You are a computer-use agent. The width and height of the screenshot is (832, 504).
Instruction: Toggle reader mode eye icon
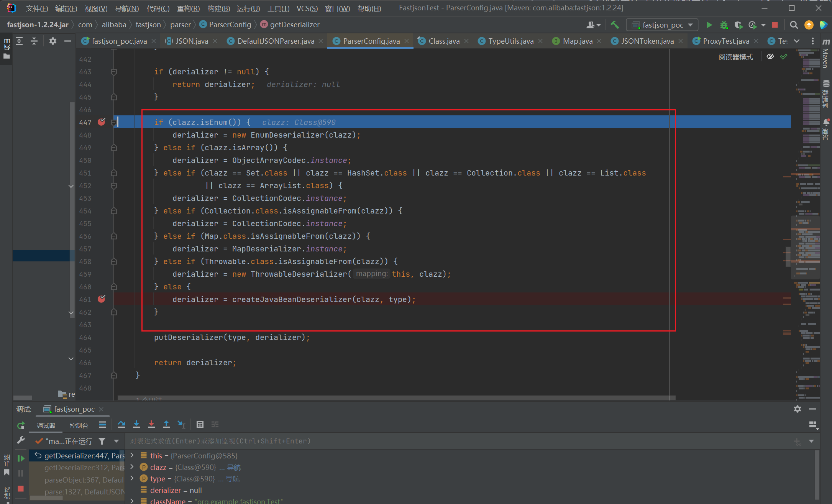pyautogui.click(x=770, y=57)
